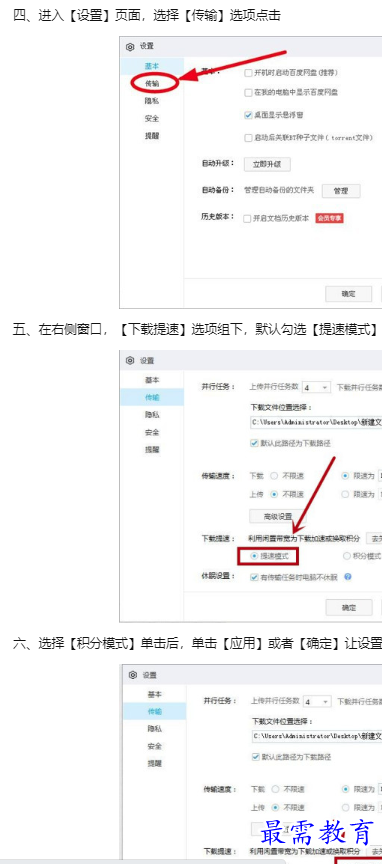The width and height of the screenshot is (382, 864).
Task: Open 传输 tab in step four dialog
Action: tap(152, 83)
